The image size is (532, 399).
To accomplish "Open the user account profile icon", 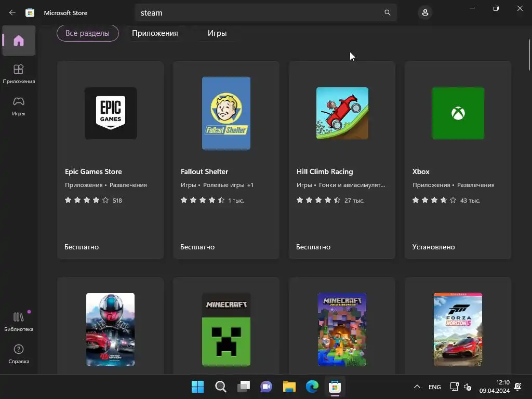I will pos(425,12).
